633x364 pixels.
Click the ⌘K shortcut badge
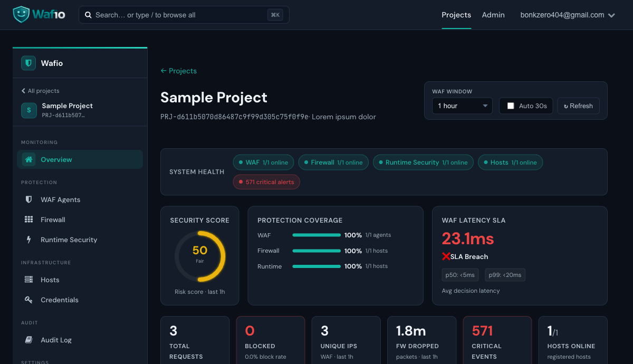click(275, 15)
